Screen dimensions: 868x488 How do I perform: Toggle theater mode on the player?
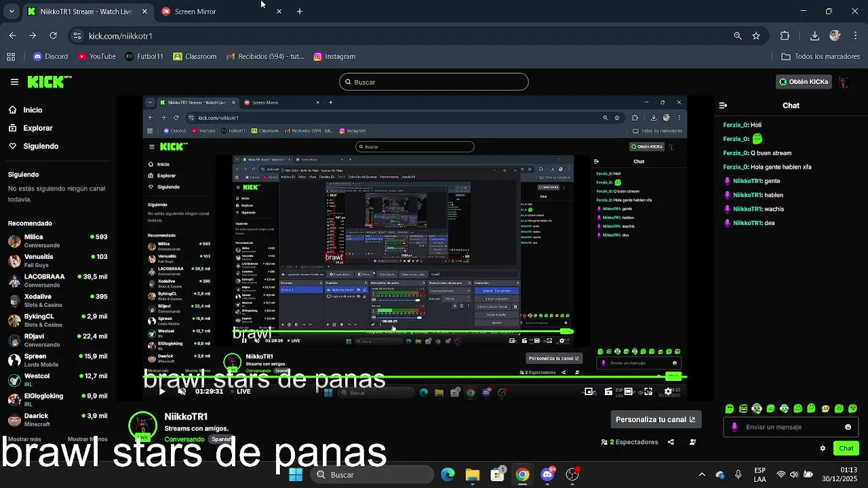click(629, 391)
